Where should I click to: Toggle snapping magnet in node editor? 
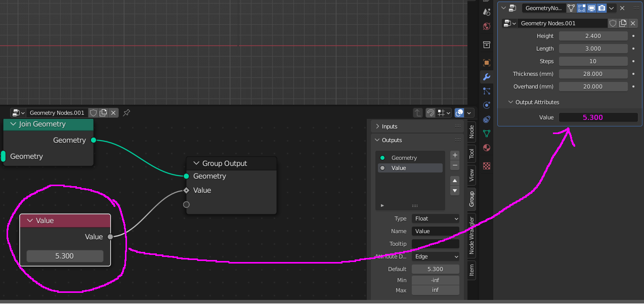coord(430,113)
